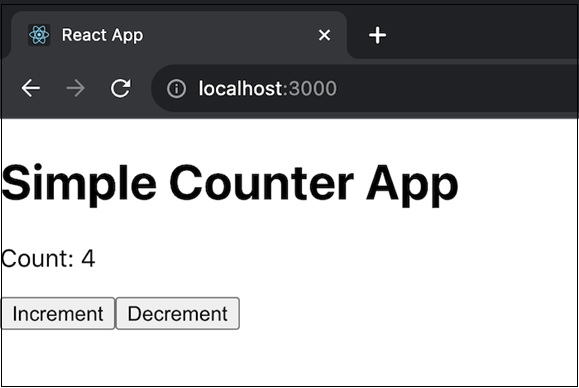The image size is (579, 388).
Task: Open site information icon in address bar
Action: tap(176, 89)
